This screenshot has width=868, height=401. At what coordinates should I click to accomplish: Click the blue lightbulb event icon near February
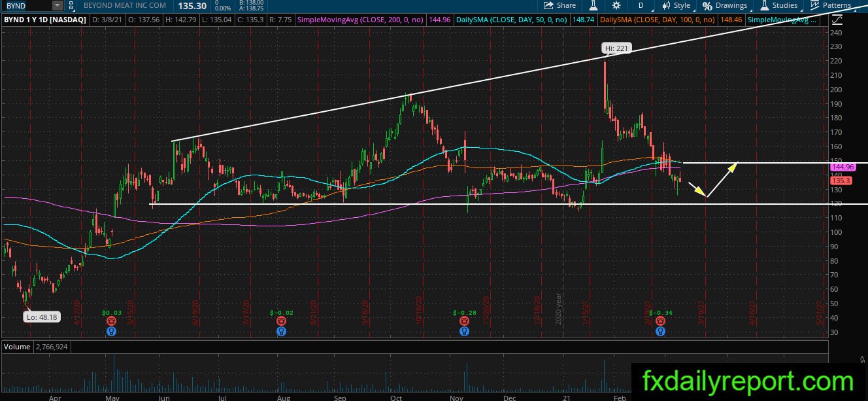click(661, 332)
